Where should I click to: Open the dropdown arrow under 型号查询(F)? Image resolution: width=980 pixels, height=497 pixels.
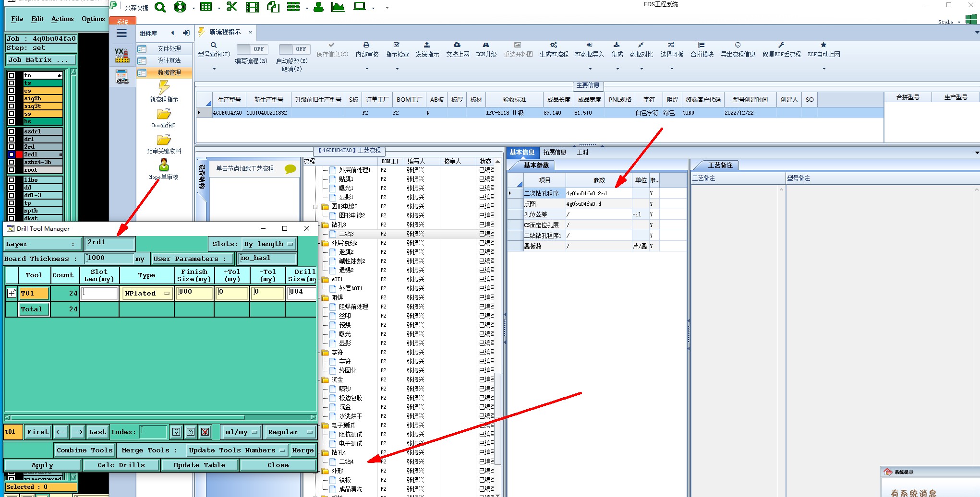pyautogui.click(x=214, y=69)
